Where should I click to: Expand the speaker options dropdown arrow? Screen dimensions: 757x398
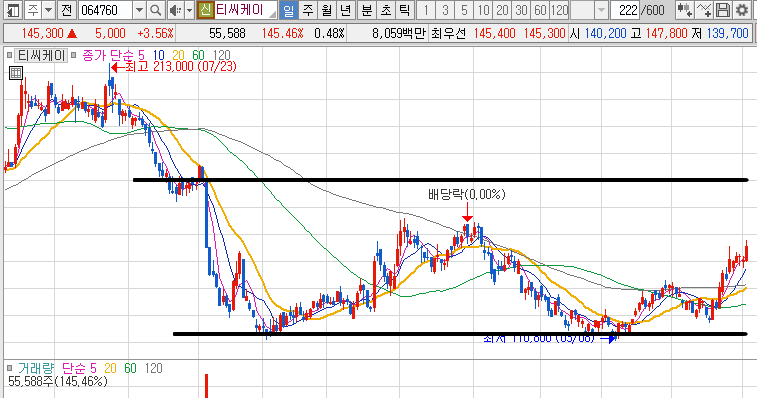click(190, 10)
